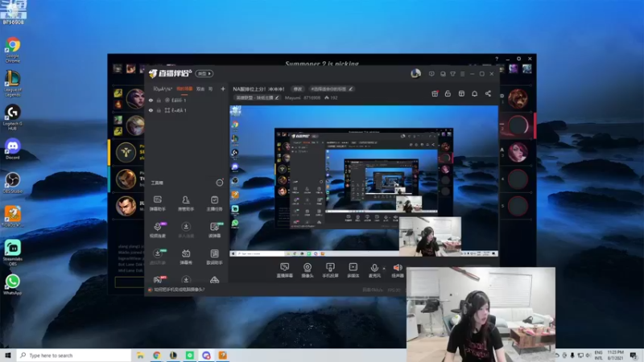The image size is (644, 362).
Task: Select the orange highlighted scene tab
Action: tap(184, 88)
